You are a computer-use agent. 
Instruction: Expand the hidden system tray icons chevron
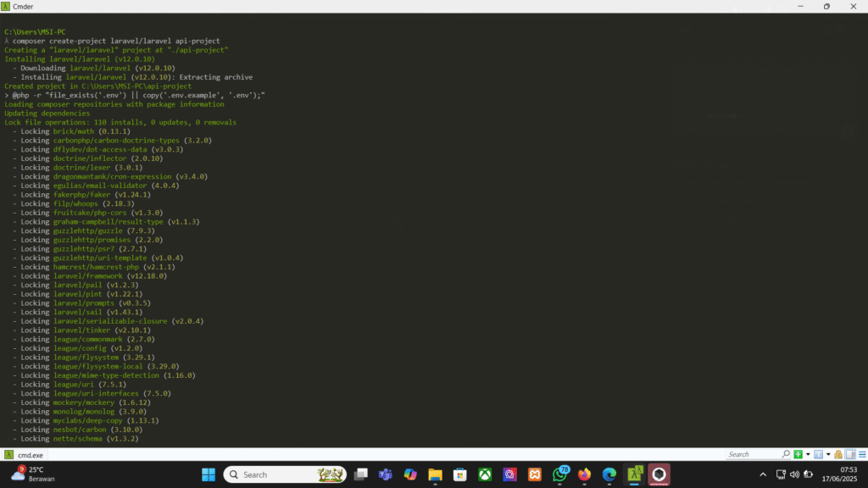pyautogui.click(x=763, y=474)
